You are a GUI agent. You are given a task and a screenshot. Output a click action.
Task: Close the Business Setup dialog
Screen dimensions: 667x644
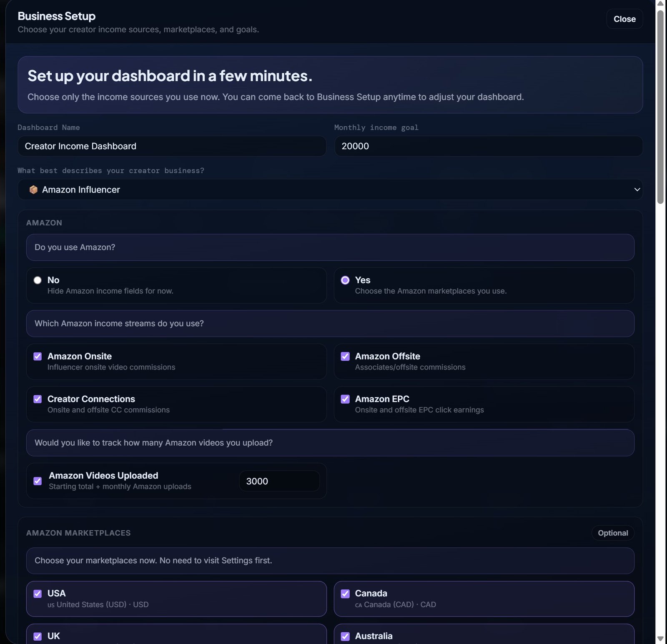point(624,19)
